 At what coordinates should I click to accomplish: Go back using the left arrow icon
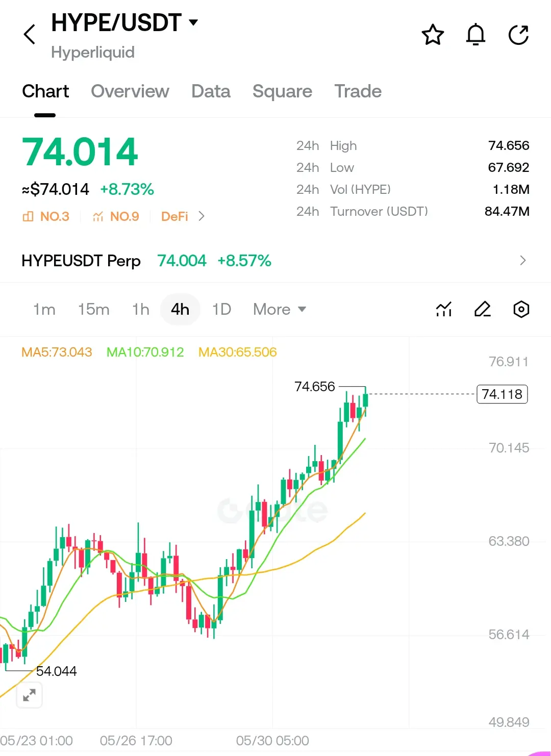(30, 34)
